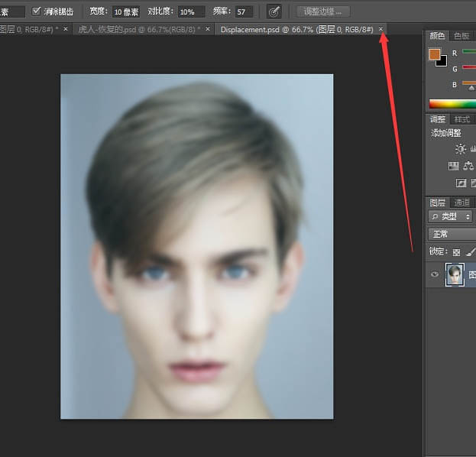Toggle the lock image pixels brush icon

coord(471,251)
